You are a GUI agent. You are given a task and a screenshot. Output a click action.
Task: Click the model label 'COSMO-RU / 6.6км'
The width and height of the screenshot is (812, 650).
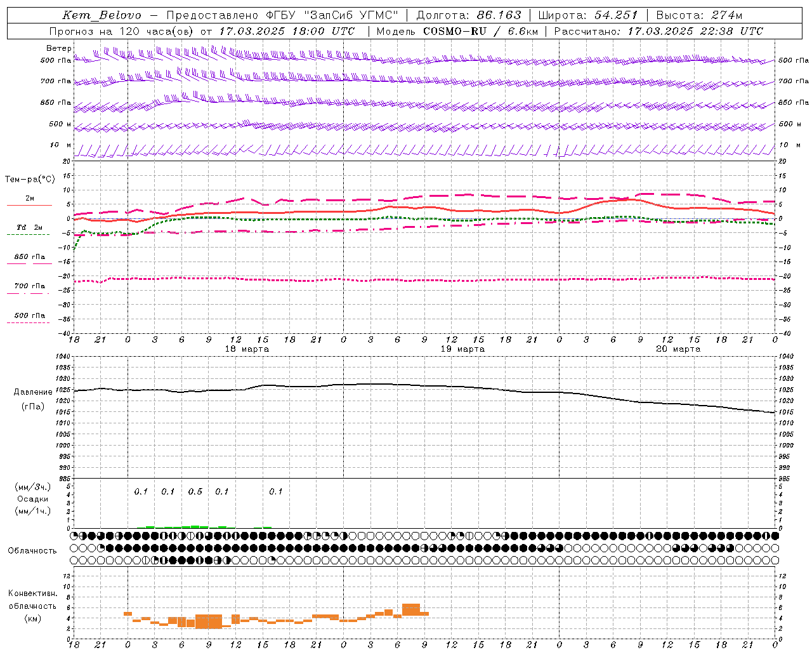(481, 31)
